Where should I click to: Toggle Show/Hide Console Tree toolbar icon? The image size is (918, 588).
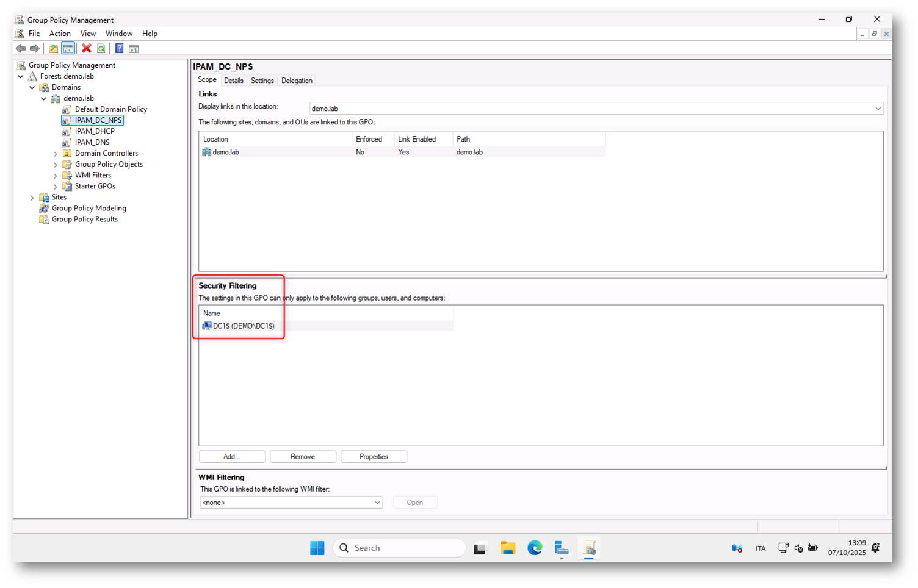pos(68,48)
